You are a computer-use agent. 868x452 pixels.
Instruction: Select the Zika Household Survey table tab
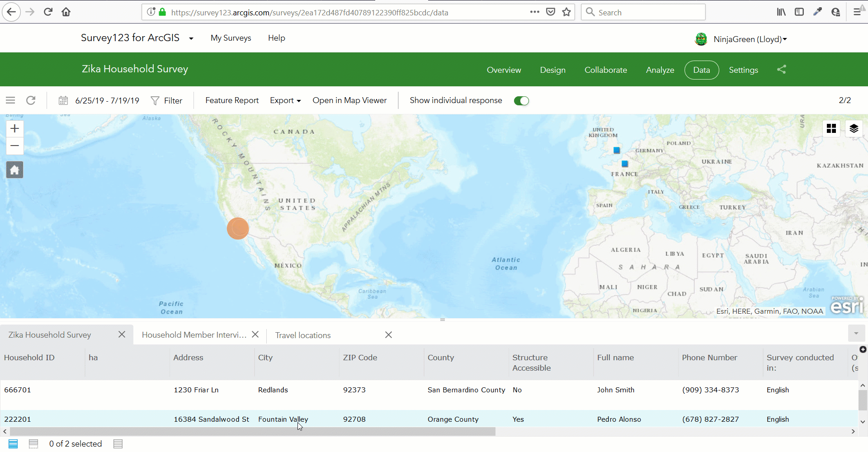point(50,335)
